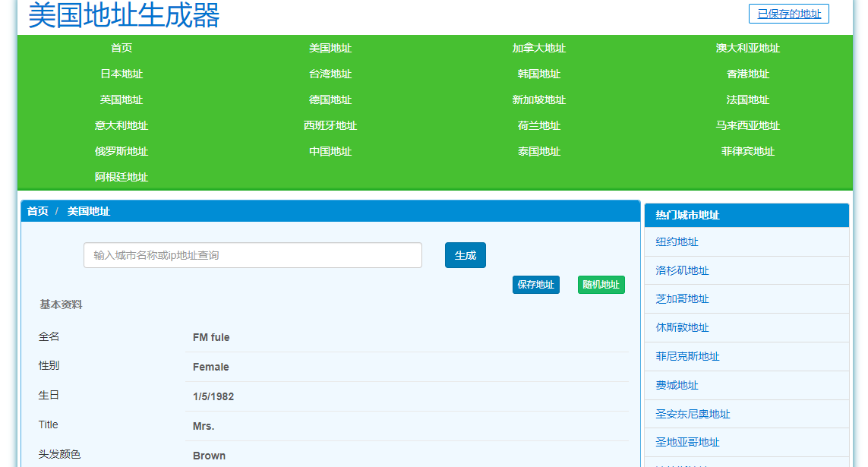The image size is (868, 467).
Task: Visit 休斯敦地址 page
Action: coord(682,327)
